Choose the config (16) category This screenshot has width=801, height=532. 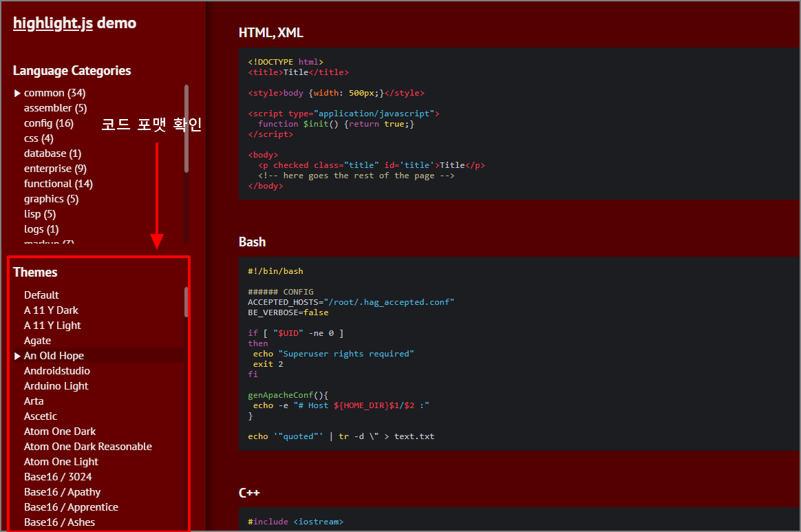[49, 123]
